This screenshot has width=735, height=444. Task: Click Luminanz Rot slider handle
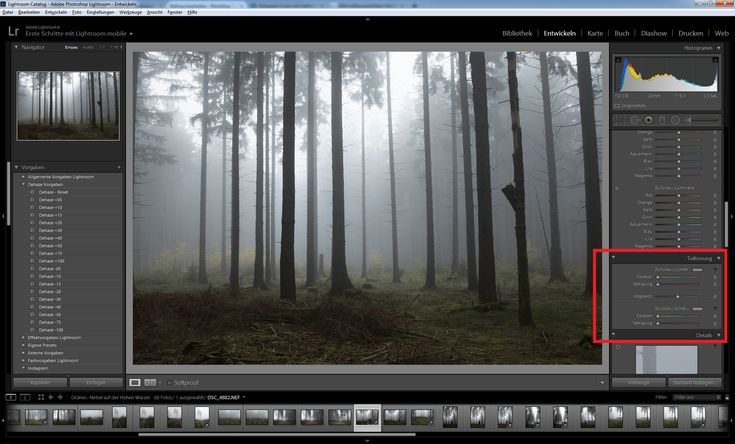(x=679, y=196)
